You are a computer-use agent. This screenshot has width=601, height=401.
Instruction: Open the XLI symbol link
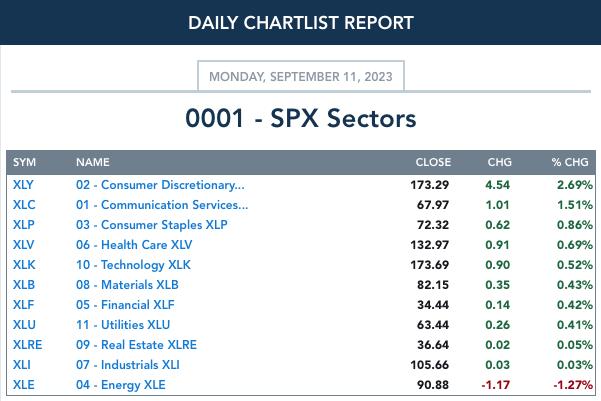click(21, 365)
